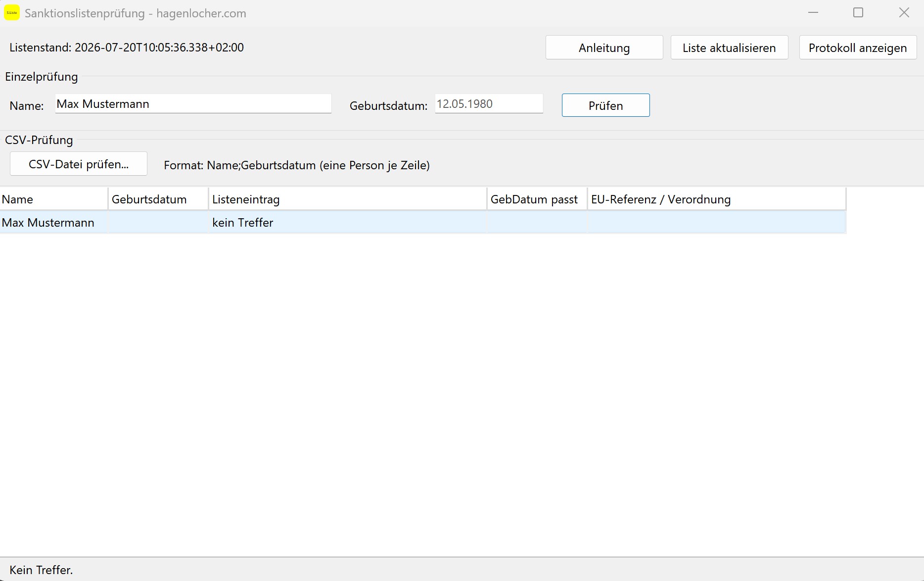Click the yellow application icon in title bar
This screenshot has height=581, width=924.
click(x=12, y=13)
